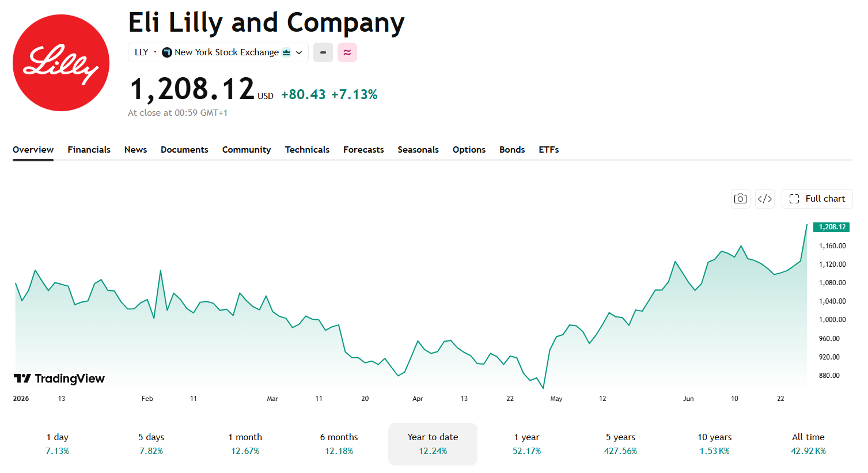
Task: Open the News tab
Action: [x=136, y=150]
